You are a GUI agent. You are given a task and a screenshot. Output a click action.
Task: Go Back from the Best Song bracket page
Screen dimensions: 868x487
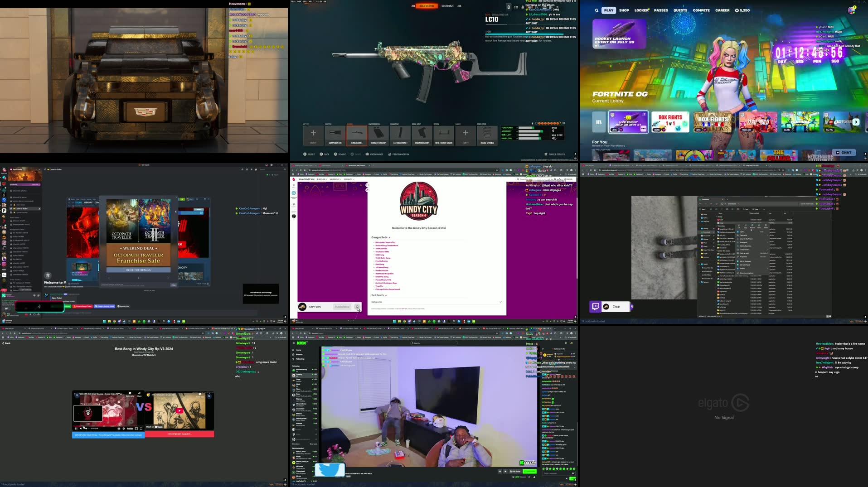[6, 343]
